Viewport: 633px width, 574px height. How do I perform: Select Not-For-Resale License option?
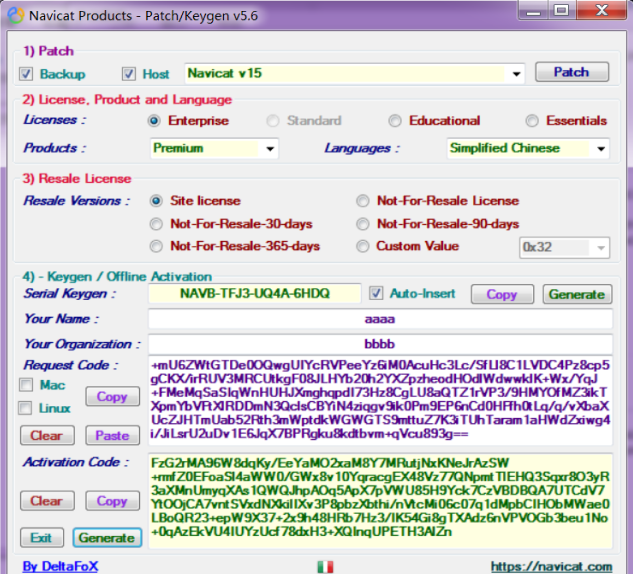point(363,201)
